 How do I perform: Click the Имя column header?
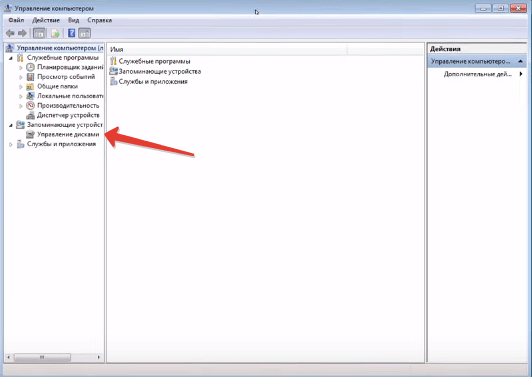[227, 50]
